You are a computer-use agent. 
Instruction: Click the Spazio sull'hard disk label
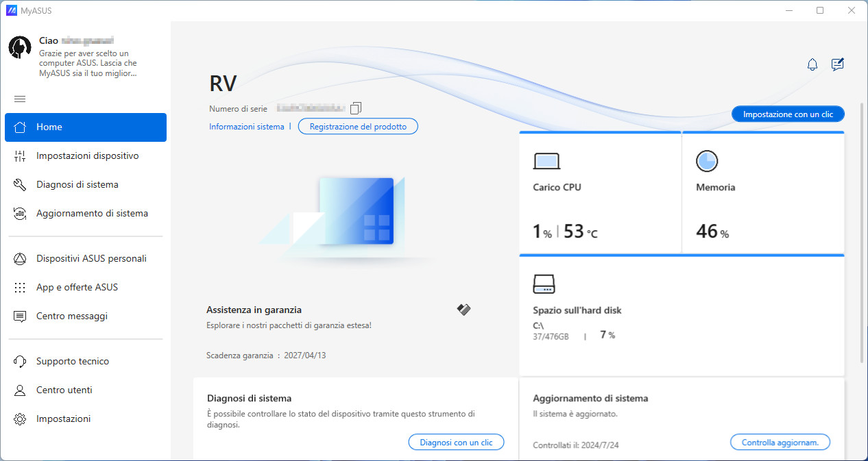point(577,310)
